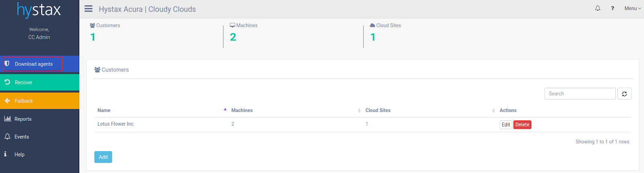Edit the Lotus Flower Inc. customer
Viewport: 644px width, 173px height.
(x=506, y=125)
